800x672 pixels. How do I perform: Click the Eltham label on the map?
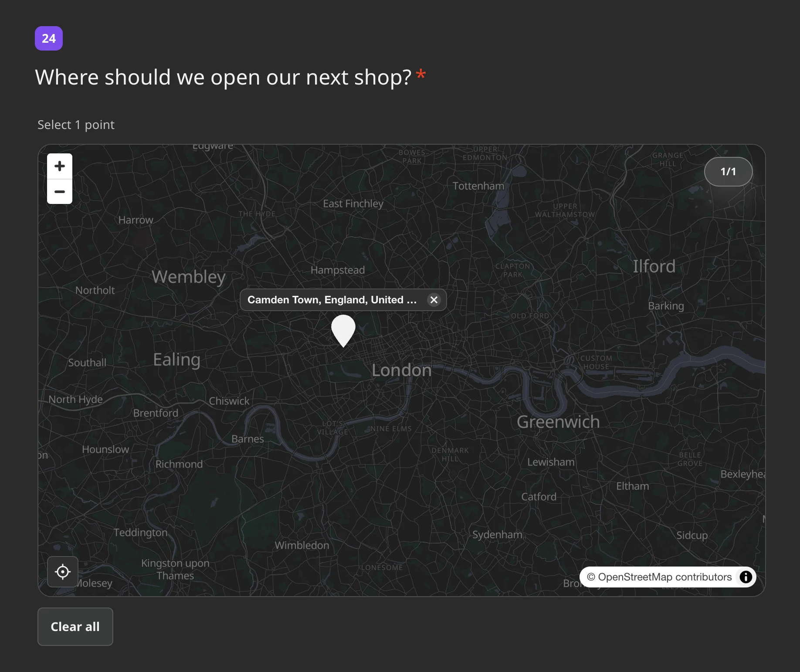[632, 486]
